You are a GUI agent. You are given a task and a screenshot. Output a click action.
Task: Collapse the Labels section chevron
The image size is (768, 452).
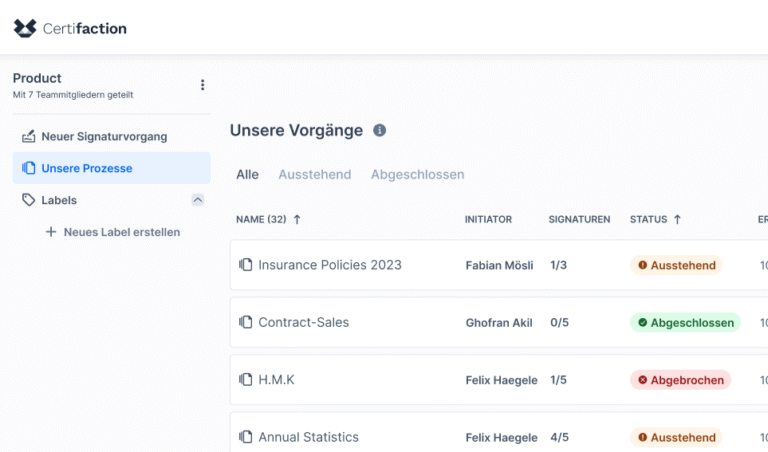coord(197,200)
